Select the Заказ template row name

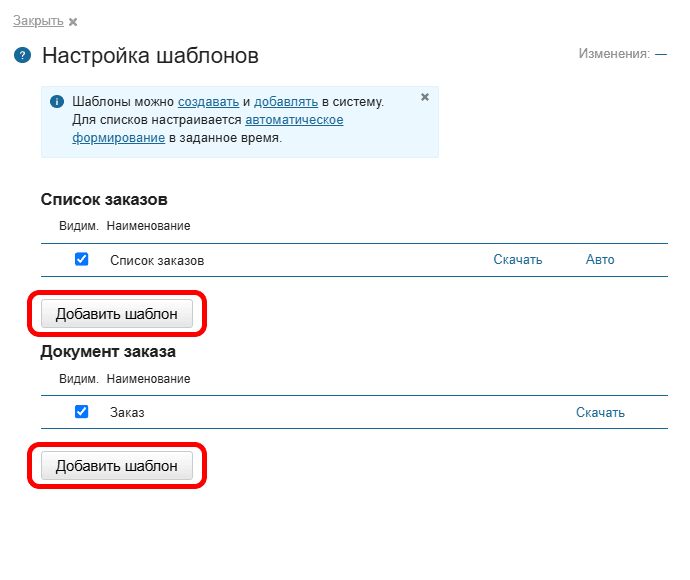click(127, 412)
